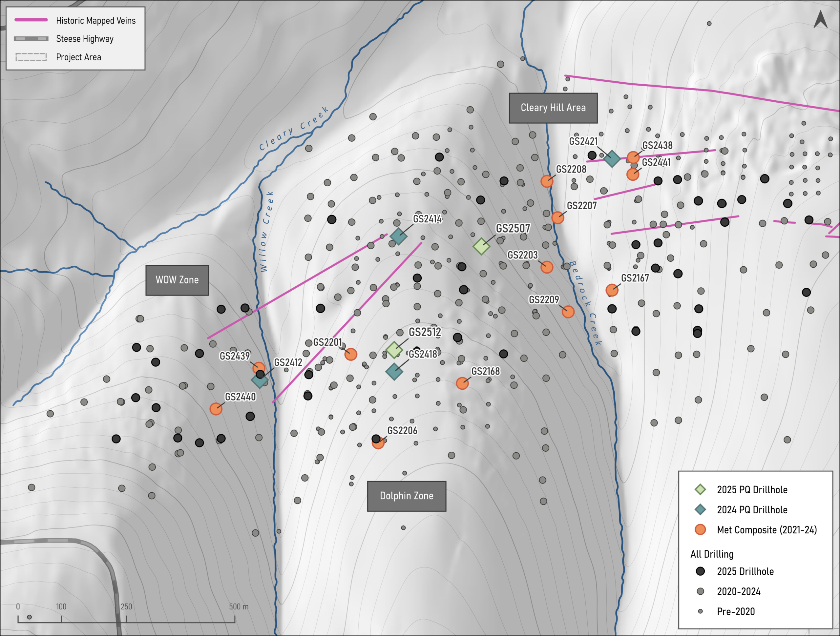The height and width of the screenshot is (636, 840).
Task: Click the Met Composite (2021-24) legend circle
Action: [x=700, y=529]
